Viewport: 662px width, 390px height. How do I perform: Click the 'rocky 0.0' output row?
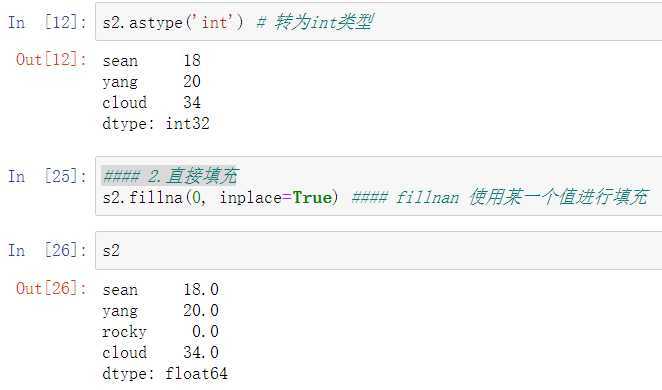160,332
